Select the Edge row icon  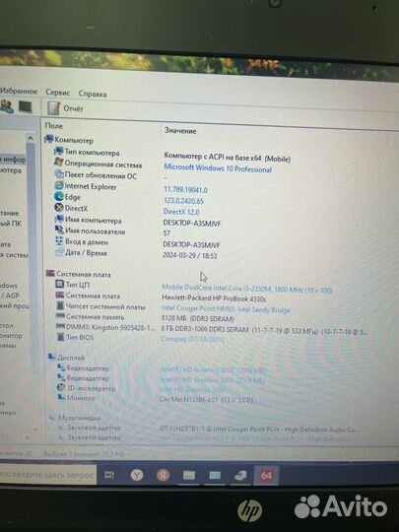[59, 196]
